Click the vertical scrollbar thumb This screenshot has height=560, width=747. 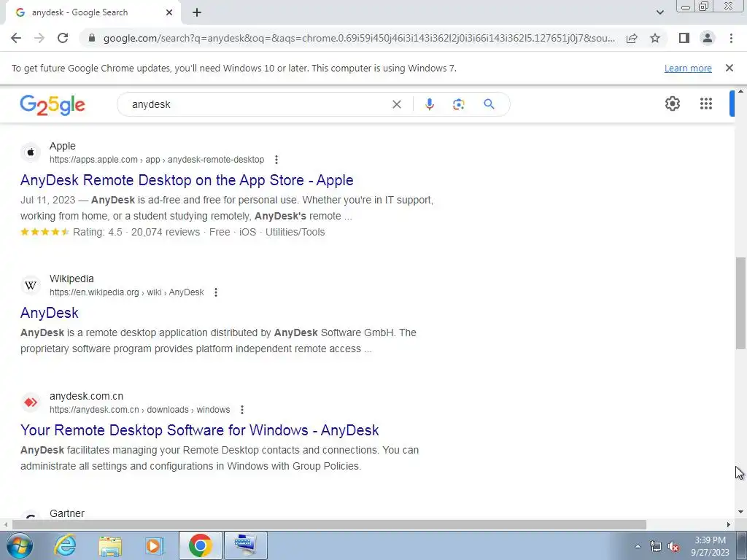pos(740,303)
